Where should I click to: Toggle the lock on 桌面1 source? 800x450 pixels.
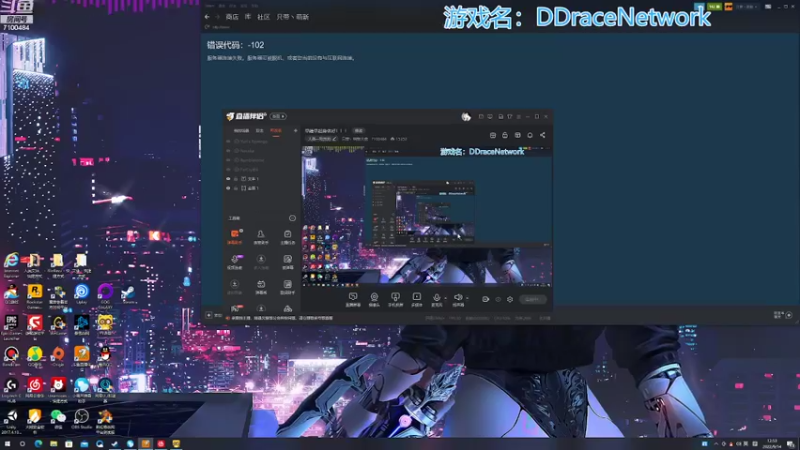[236, 188]
